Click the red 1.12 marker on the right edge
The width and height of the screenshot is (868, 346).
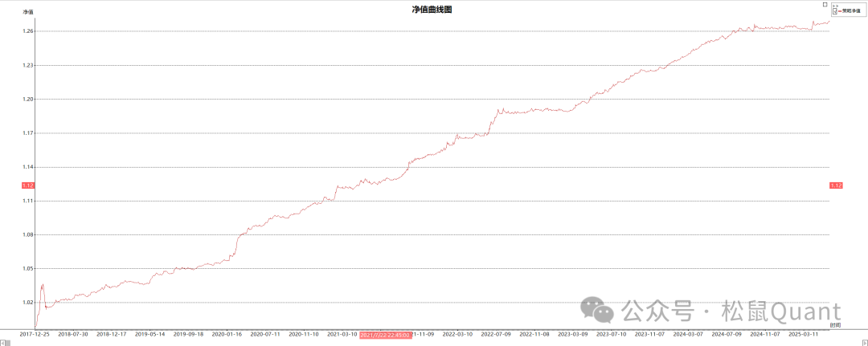(836, 185)
